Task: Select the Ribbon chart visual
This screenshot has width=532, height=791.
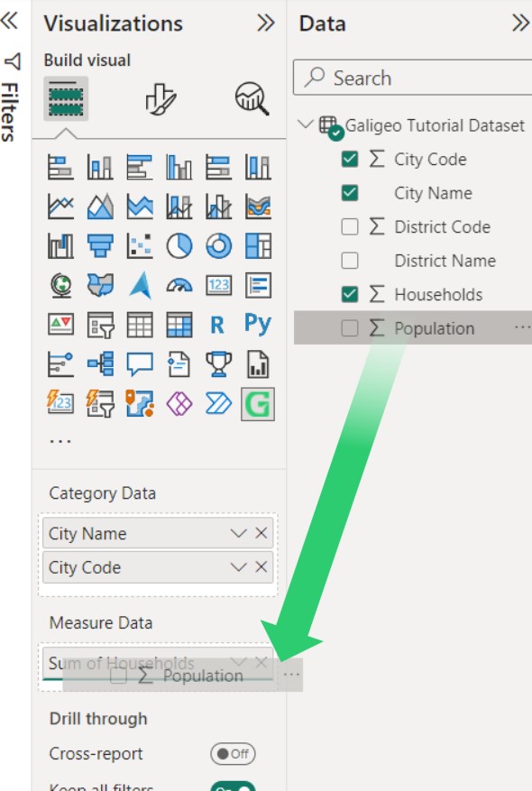Action: (x=258, y=207)
